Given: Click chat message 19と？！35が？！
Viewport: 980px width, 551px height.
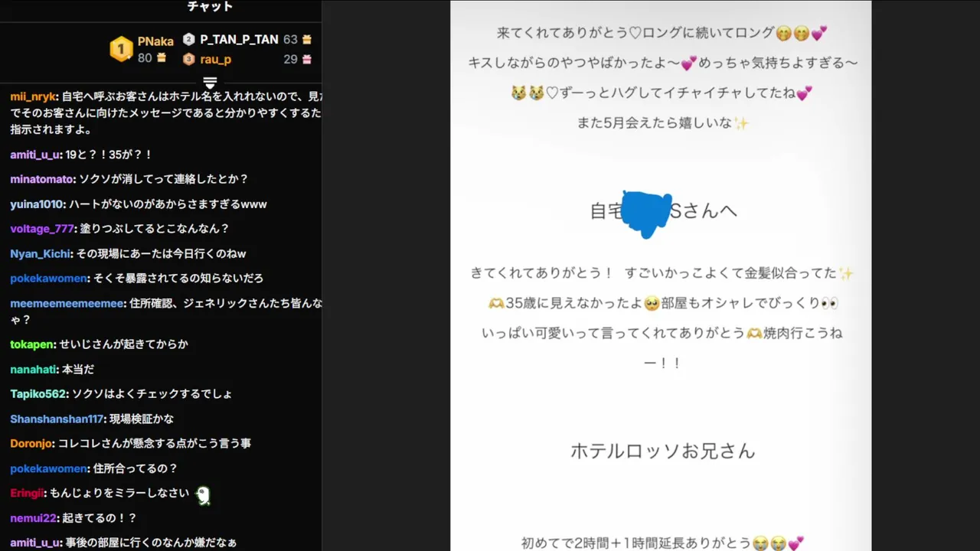Looking at the screenshot, I should [x=109, y=155].
